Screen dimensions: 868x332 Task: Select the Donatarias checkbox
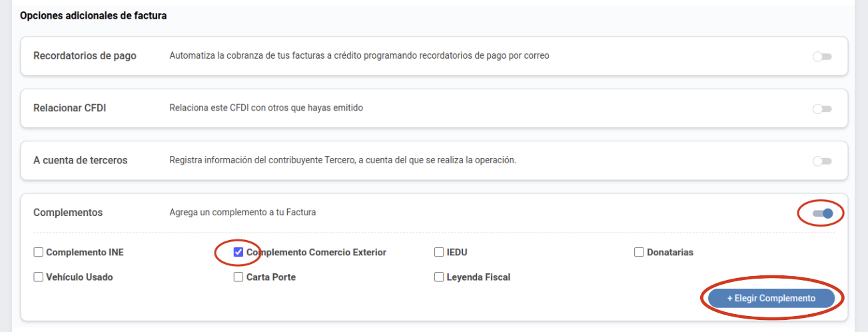click(x=639, y=252)
